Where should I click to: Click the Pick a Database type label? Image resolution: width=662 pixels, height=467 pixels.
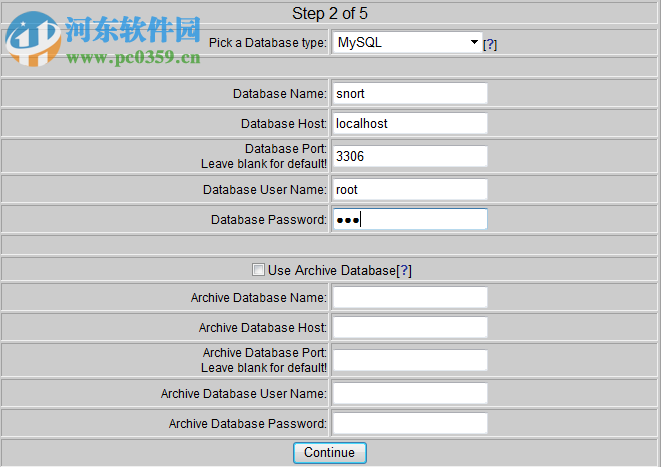267,43
